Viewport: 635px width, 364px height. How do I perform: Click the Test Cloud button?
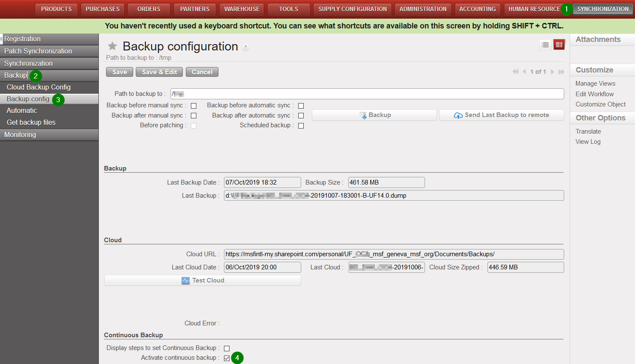pos(203,280)
